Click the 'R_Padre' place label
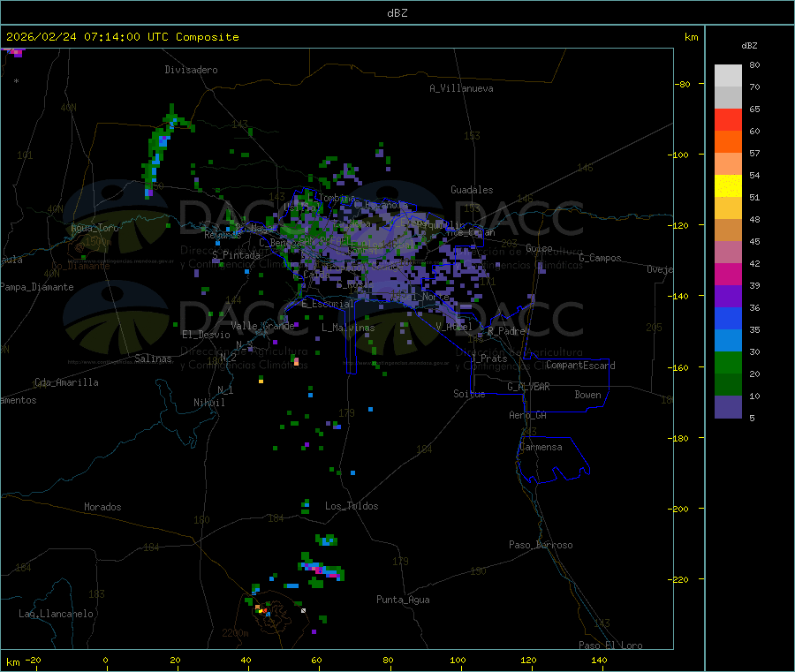Screen dimensions: 795x672 tap(506, 331)
